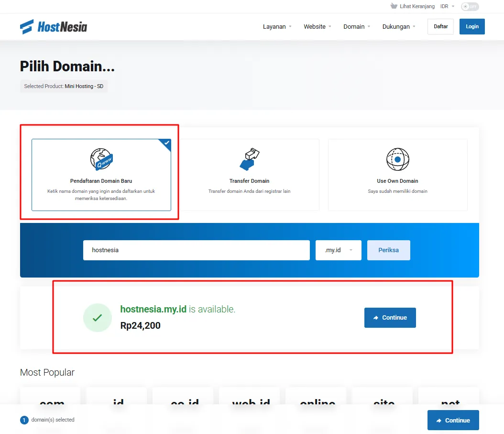Click the bottom bar Continue button

[453, 420]
